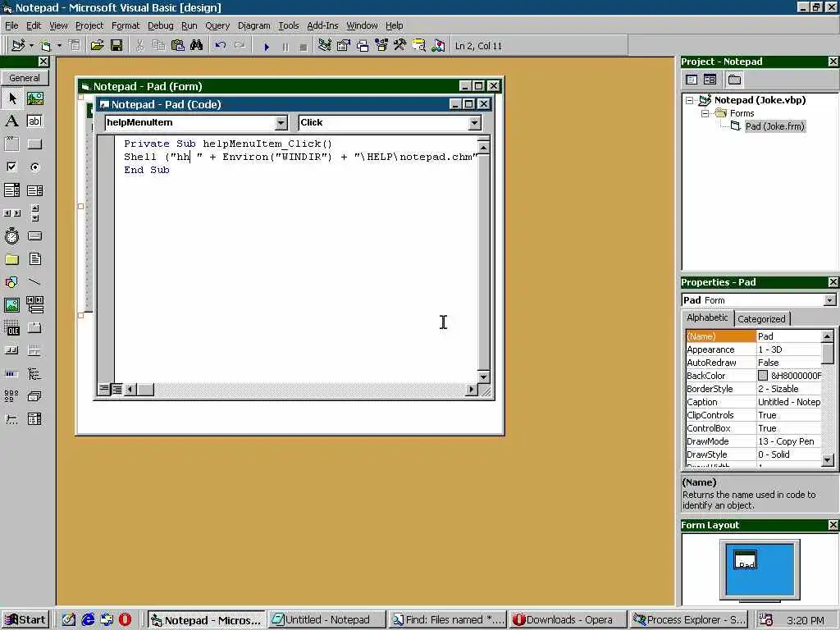Switch to Process Explorer taskbar button
Viewport: 840px width, 630px height.
[x=689, y=620]
